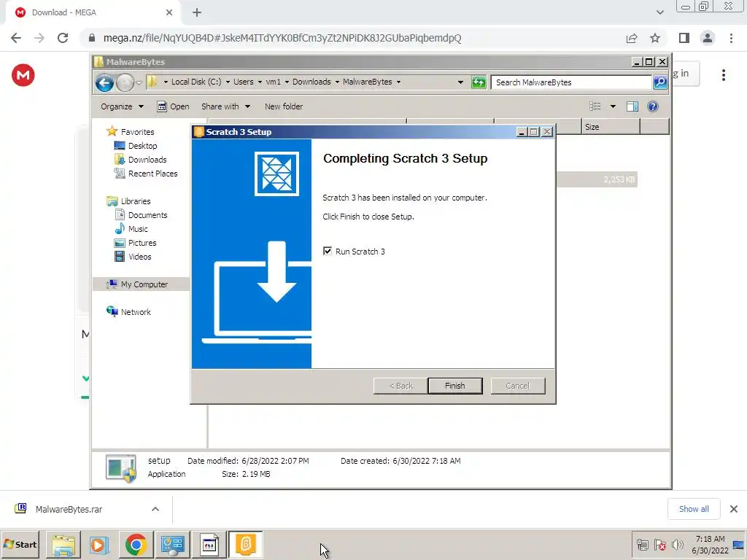Image resolution: width=747 pixels, height=560 pixels.
Task: Open Chrome tab search chevron
Action: click(659, 12)
